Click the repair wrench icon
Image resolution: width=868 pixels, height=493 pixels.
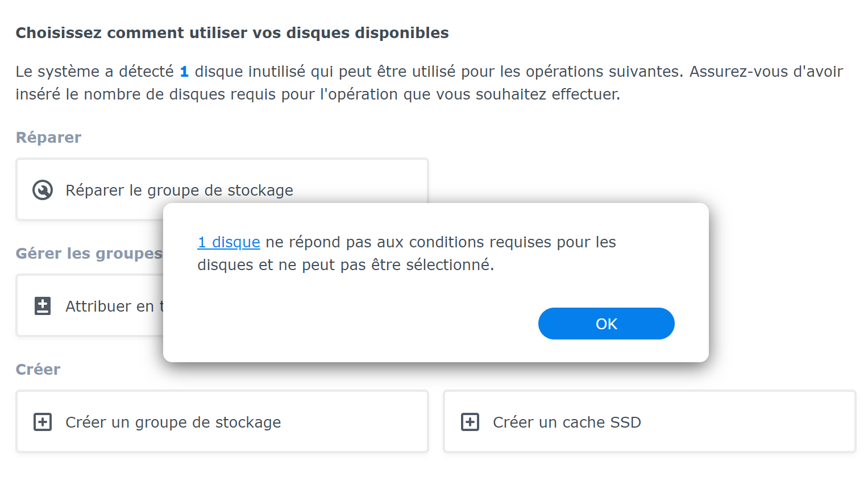point(43,190)
